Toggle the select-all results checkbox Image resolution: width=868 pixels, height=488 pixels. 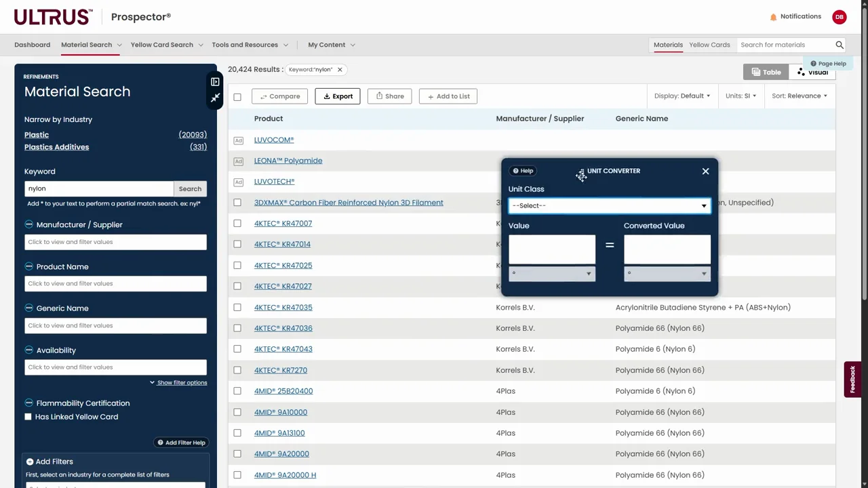(237, 97)
